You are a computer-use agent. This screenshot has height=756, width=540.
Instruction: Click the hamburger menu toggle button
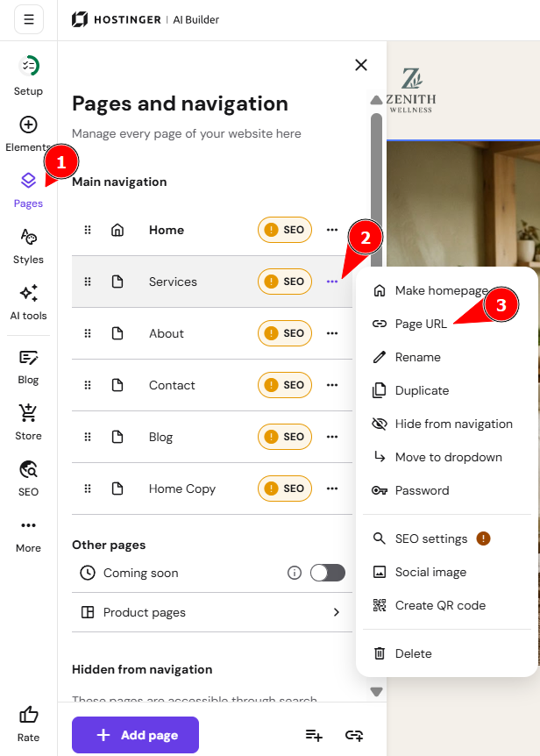(29, 19)
